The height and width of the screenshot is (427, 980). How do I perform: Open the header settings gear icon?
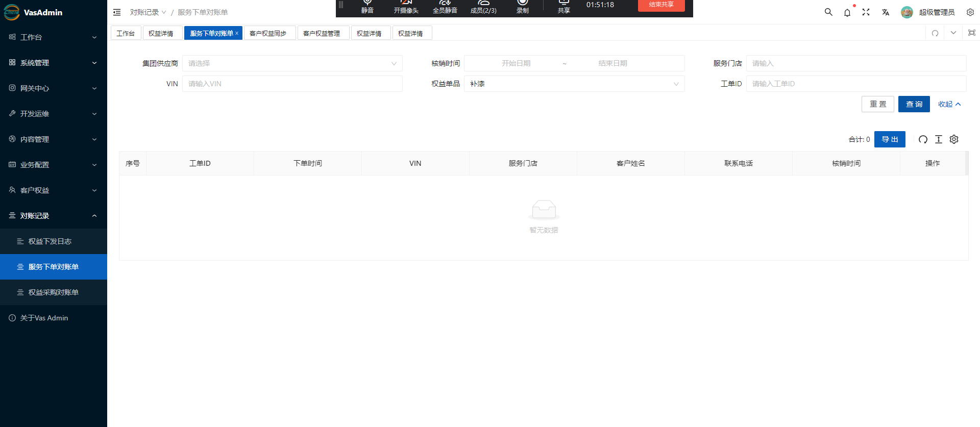pos(970,12)
